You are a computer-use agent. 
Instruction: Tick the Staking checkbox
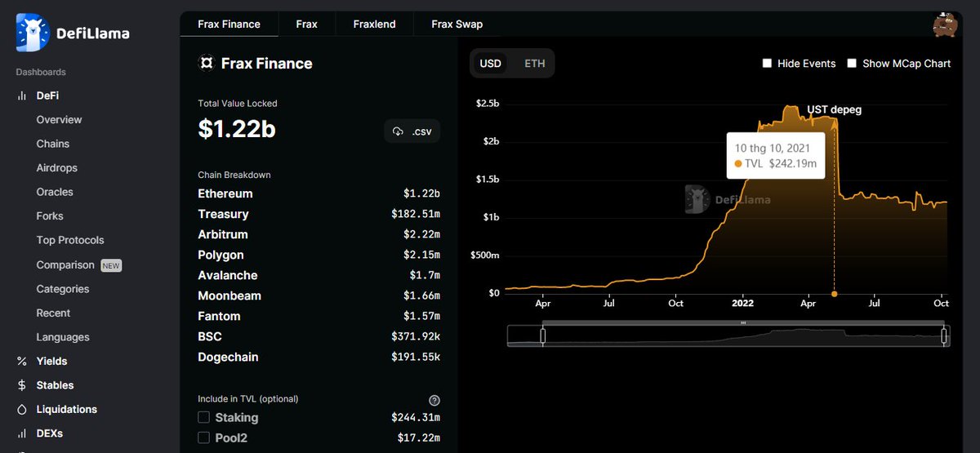203,417
